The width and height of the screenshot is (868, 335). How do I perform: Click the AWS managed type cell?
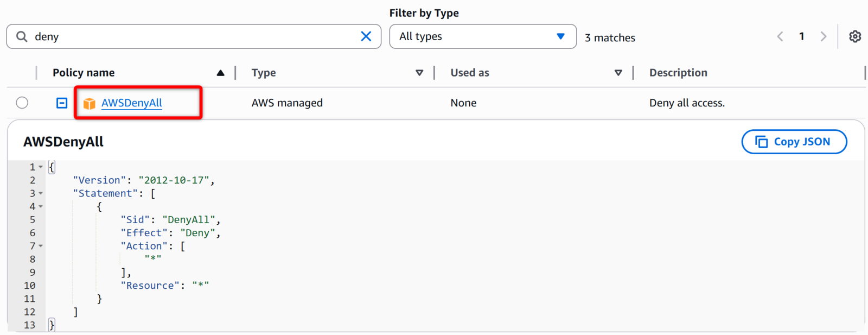[x=287, y=103]
